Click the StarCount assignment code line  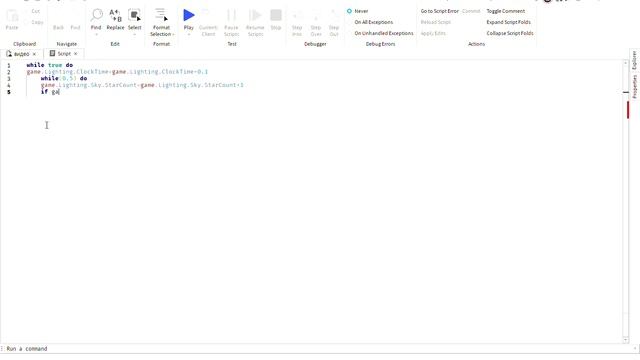[x=142, y=85]
